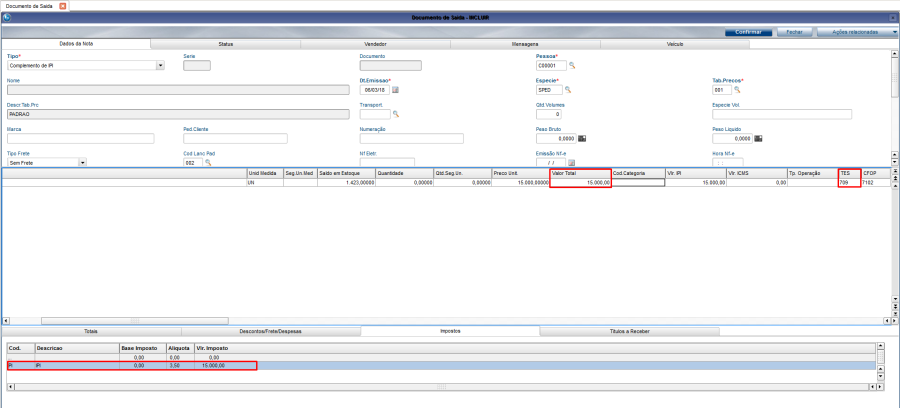Search Especie using the magnifier icon
Viewport: 900px width, 408px height.
point(568,90)
